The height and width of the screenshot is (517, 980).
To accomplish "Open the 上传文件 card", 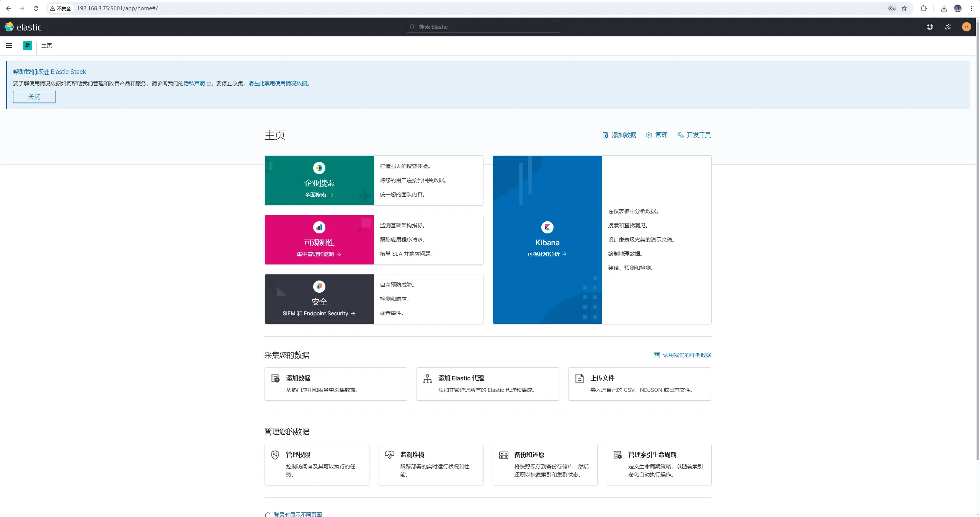I will pyautogui.click(x=640, y=384).
